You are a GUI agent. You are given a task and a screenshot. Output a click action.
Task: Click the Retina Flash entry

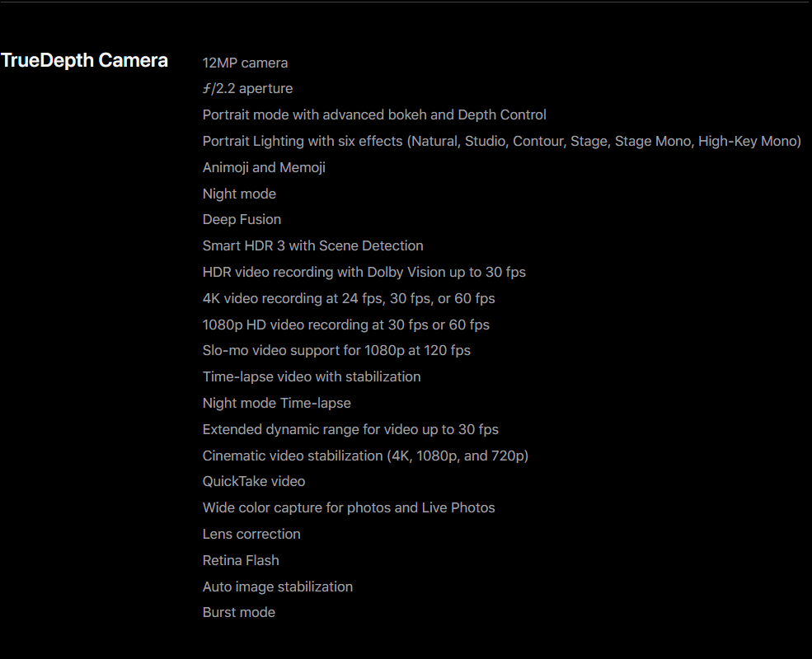(241, 561)
